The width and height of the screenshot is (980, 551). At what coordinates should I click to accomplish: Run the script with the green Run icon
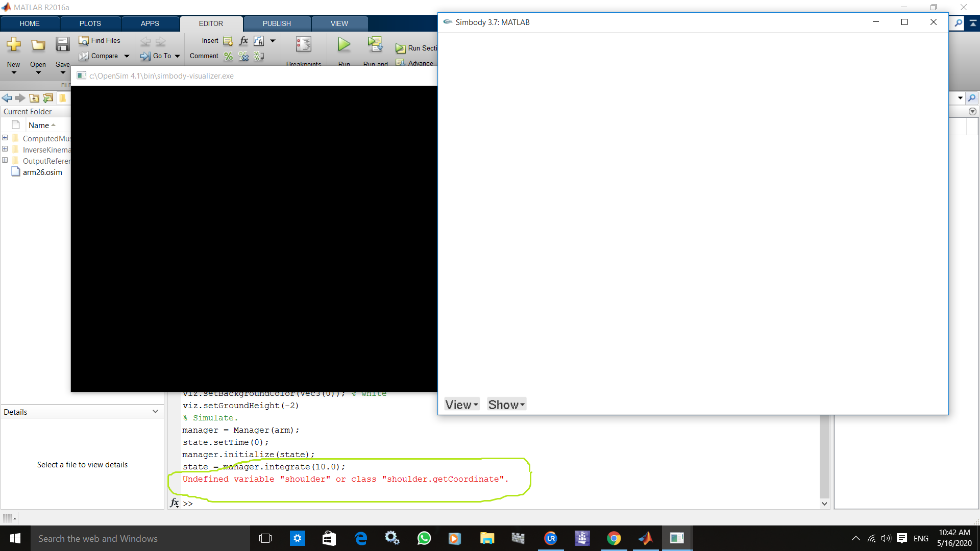tap(344, 44)
